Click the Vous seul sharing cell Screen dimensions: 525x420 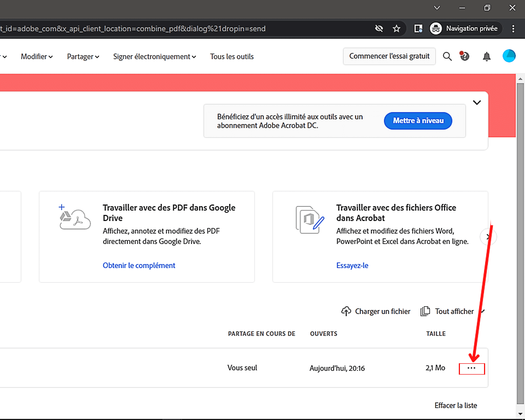(x=242, y=368)
